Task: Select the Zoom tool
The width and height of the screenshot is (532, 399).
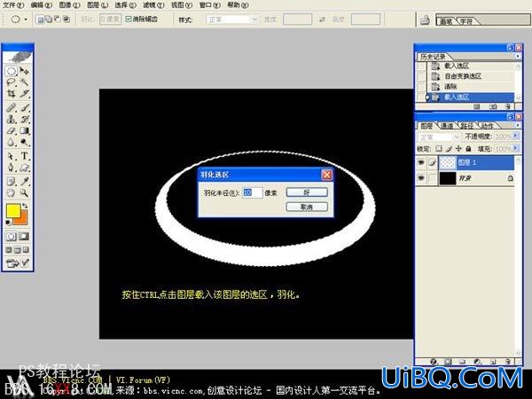Action: pyautogui.click(x=24, y=192)
